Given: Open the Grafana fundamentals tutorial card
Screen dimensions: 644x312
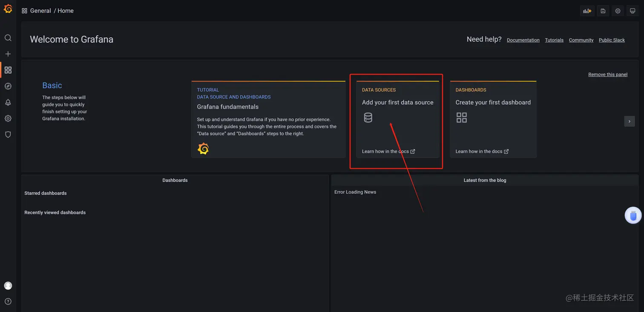Looking at the screenshot, I should [x=268, y=119].
